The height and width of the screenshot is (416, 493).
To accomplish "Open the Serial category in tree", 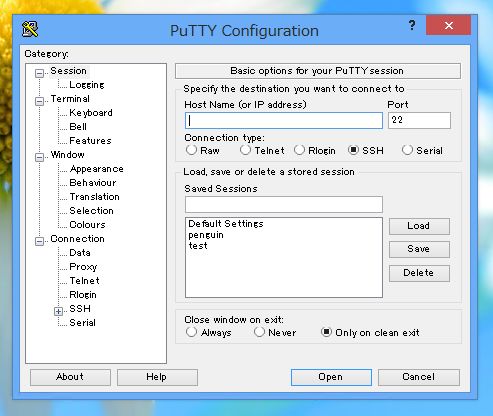I will click(x=82, y=323).
